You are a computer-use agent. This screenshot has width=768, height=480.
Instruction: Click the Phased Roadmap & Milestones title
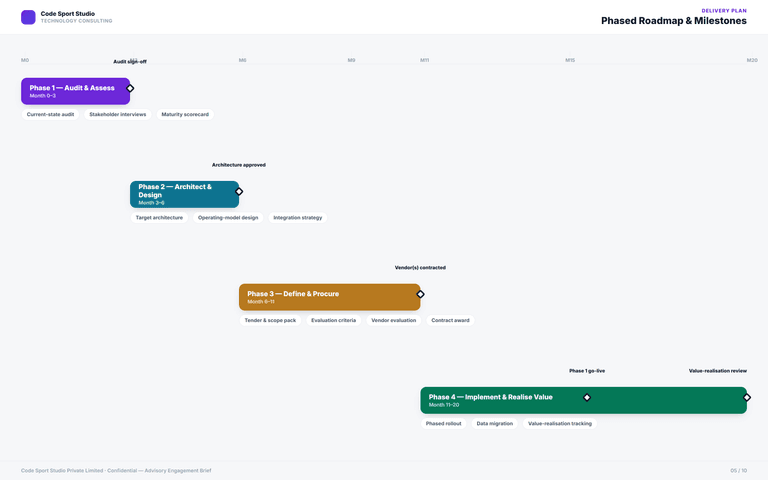673,21
